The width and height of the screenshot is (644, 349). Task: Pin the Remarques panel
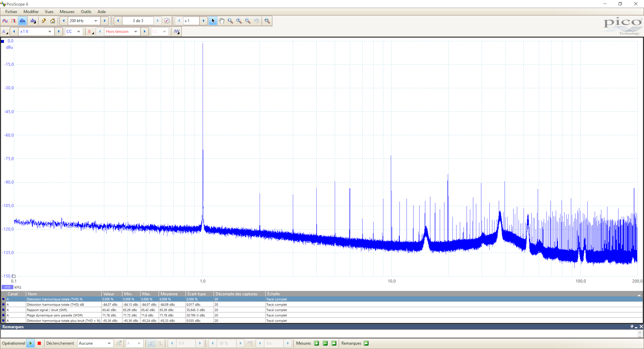(x=632, y=327)
